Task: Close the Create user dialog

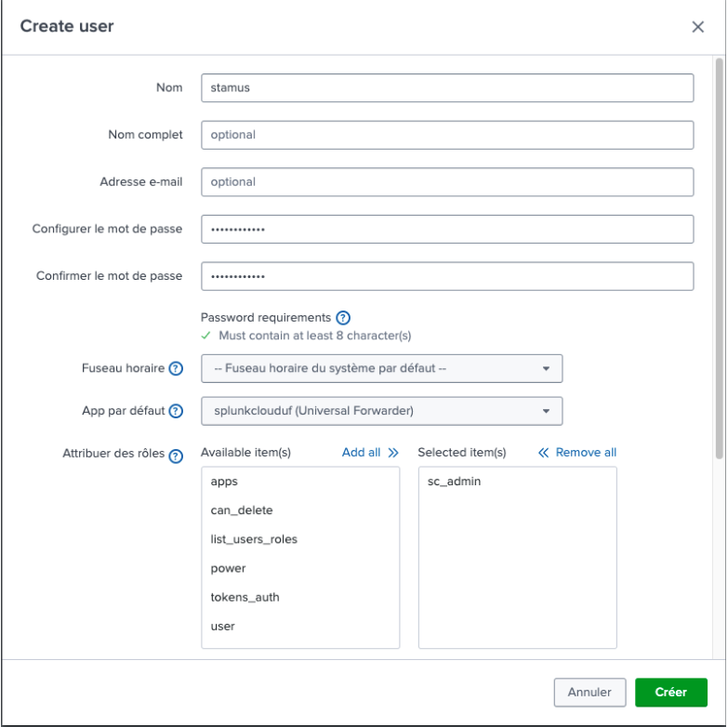Action: tap(697, 27)
